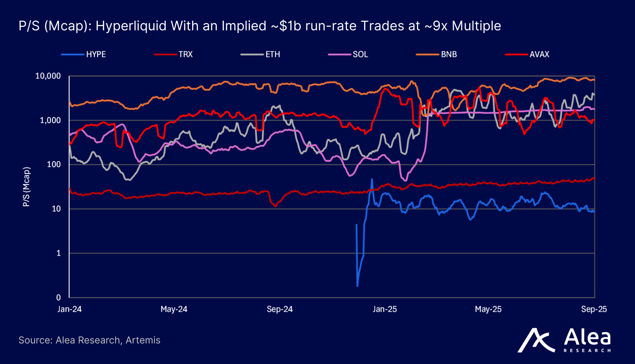Click the orange BNB legend line swatch
Viewport: 635px width, 364px height.
point(427,55)
